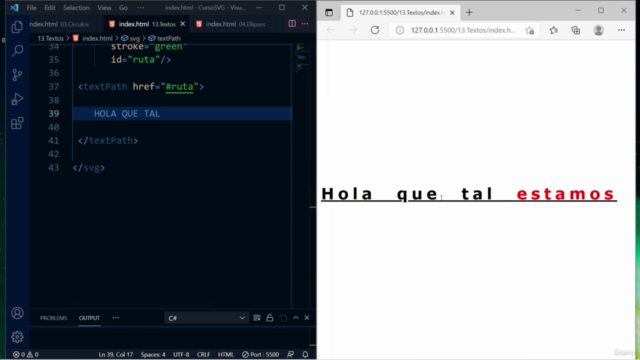Open the Edge profile icon
Screen dimensions: 640x360
click(598, 30)
